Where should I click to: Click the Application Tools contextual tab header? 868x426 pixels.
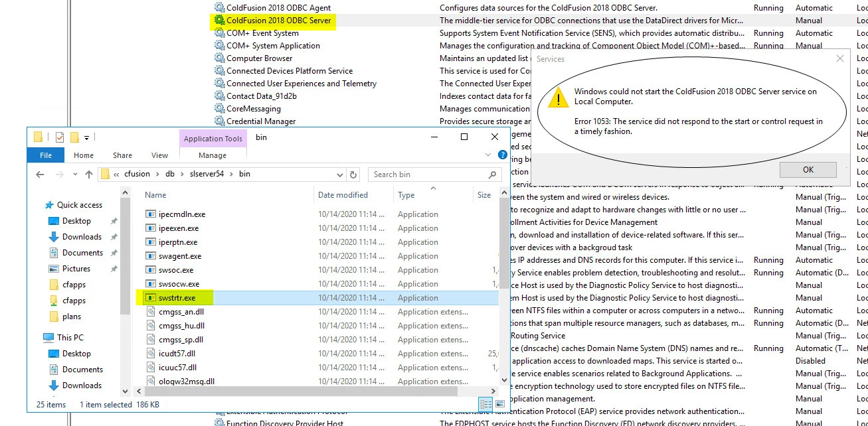pos(213,138)
